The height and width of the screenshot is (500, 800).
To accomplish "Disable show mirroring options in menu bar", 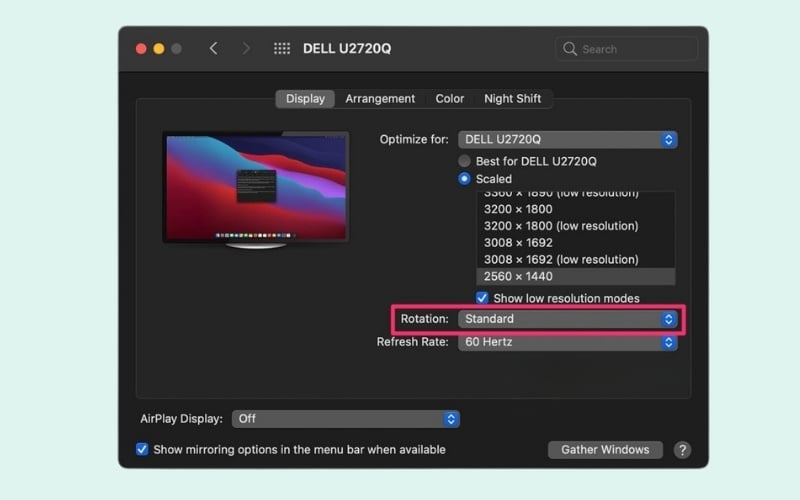I will click(142, 450).
